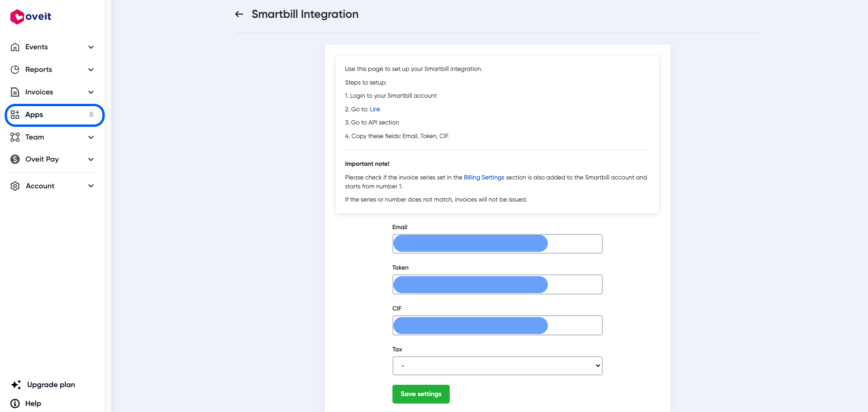Click 'Steps to setup:' text
The width and height of the screenshot is (868, 412).
(x=366, y=83)
